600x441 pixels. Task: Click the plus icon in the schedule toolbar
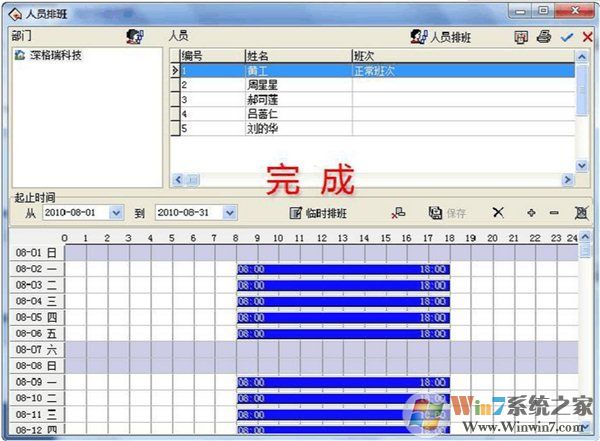tap(531, 213)
